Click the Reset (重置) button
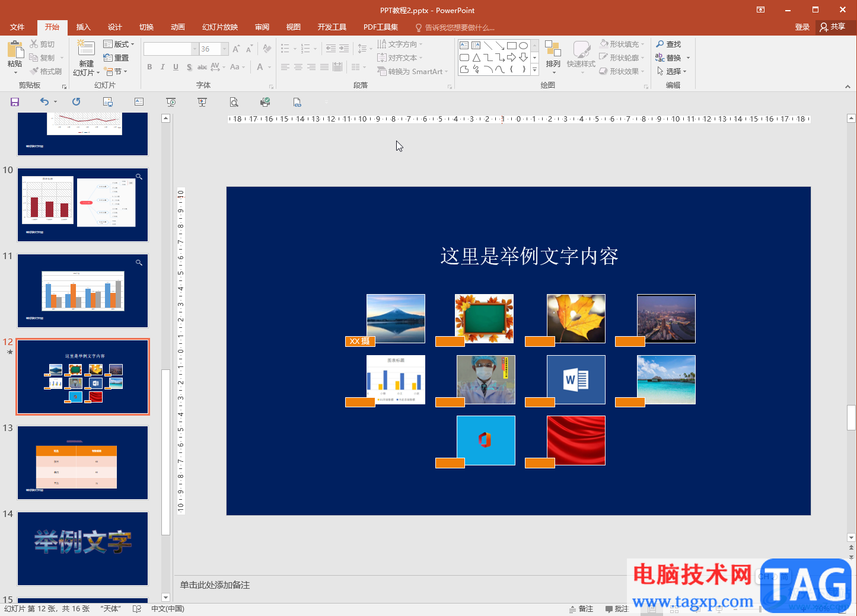The width and height of the screenshot is (857, 616). [116, 58]
